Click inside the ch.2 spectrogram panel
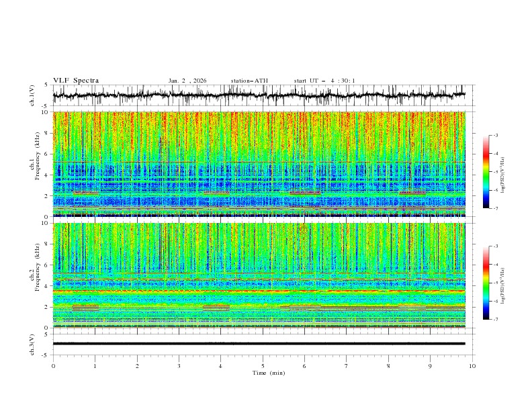The width and height of the screenshot is (532, 411). coord(259,275)
